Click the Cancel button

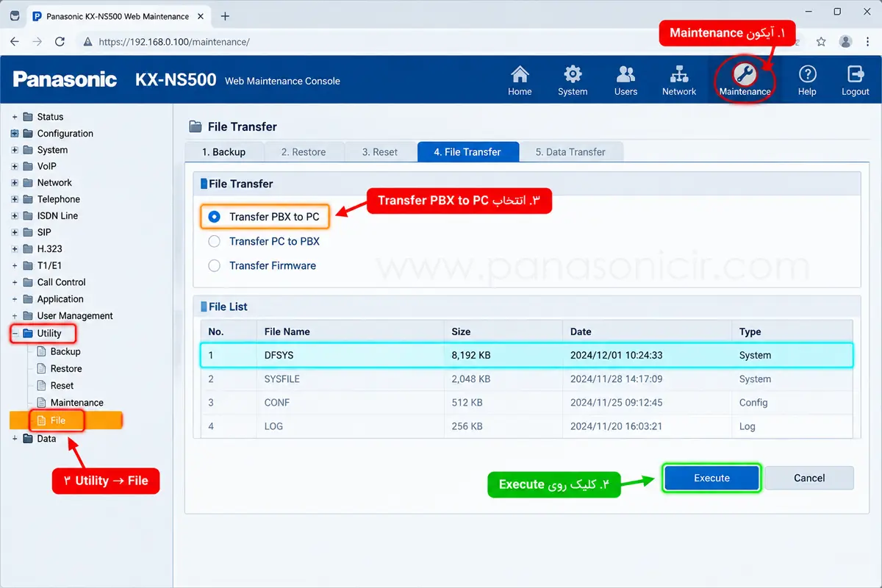pyautogui.click(x=809, y=478)
